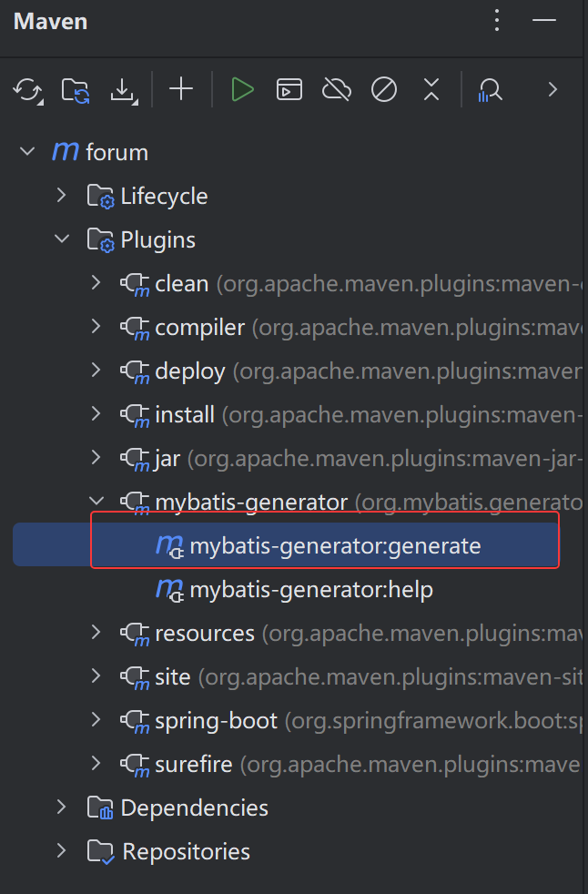
Task: Select the spring-boot plugin entry
Action: click(x=216, y=721)
